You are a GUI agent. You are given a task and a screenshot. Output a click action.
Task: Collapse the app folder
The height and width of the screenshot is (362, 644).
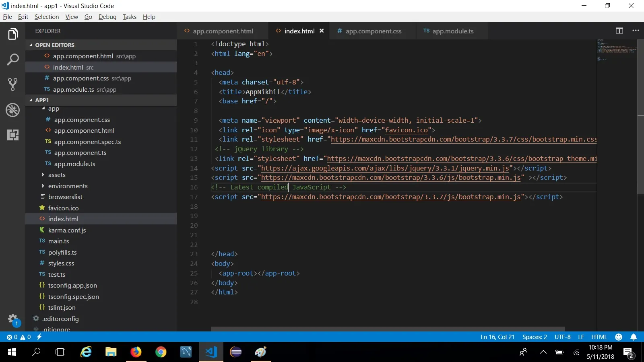43,109
